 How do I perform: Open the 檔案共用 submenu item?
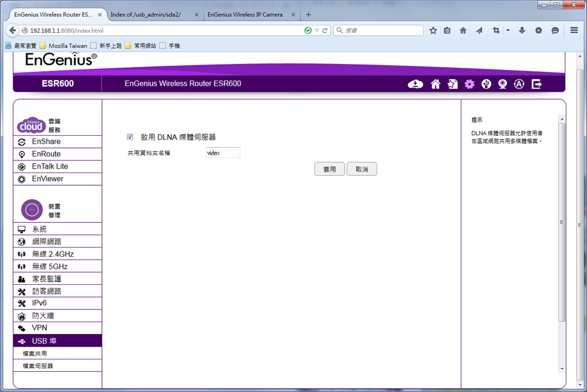click(57, 354)
